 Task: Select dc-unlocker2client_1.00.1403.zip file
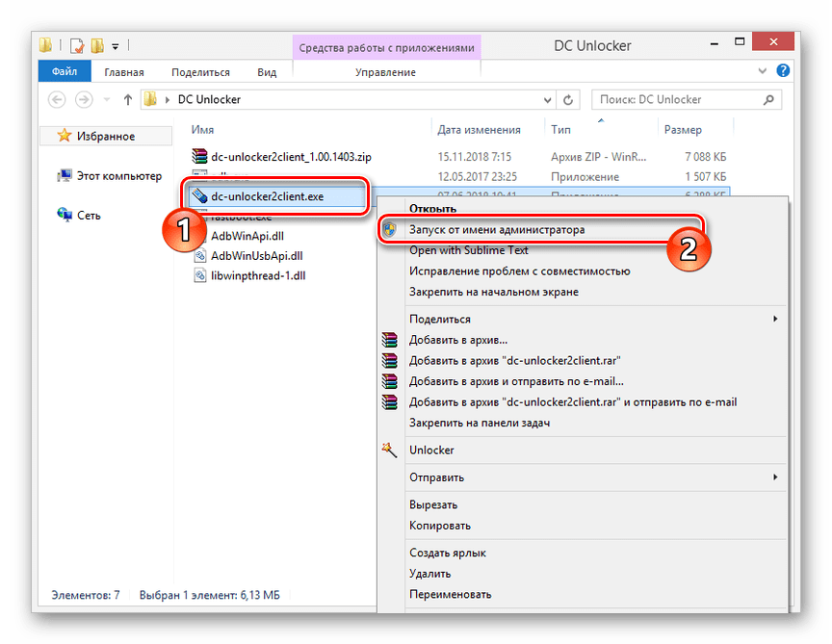click(291, 157)
